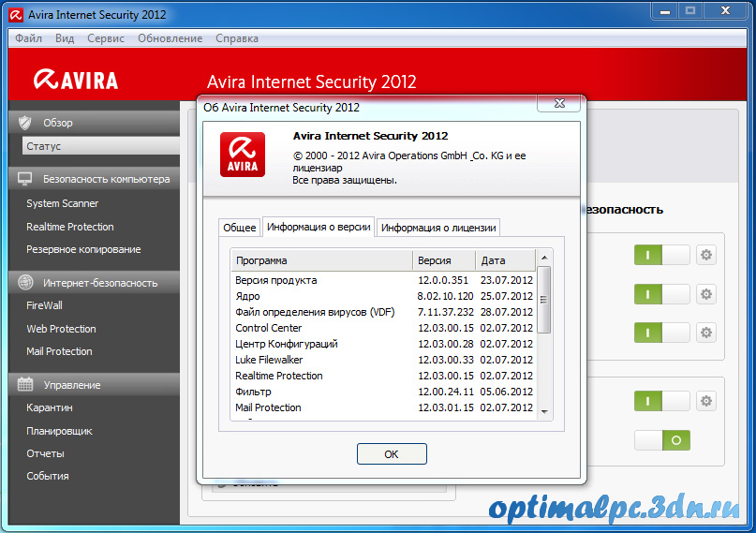Select the Luke Filewalker row
Screen dimensions: 756x533
384,360
